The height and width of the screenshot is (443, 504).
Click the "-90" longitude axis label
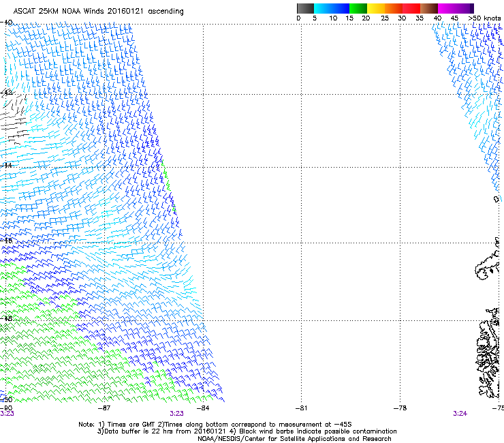coord(6,408)
